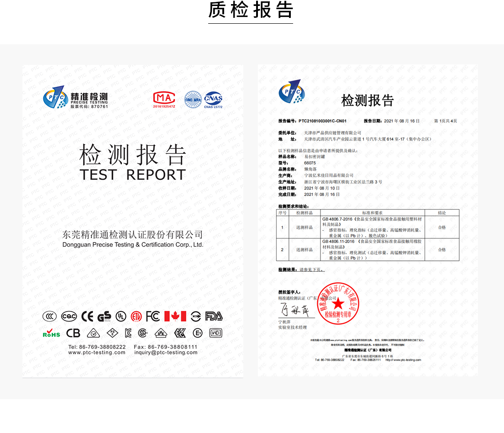Click the ilac-MRA globe logo
The image size is (504, 433).
(x=193, y=100)
